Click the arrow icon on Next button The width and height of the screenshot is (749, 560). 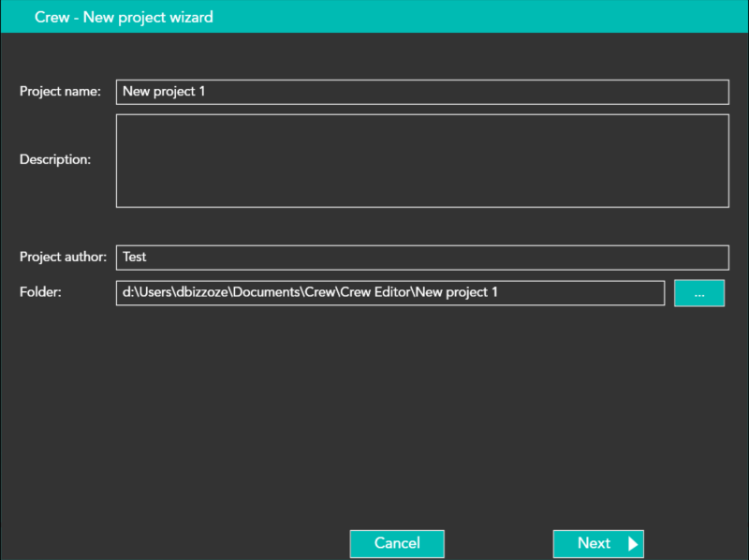[633, 544]
